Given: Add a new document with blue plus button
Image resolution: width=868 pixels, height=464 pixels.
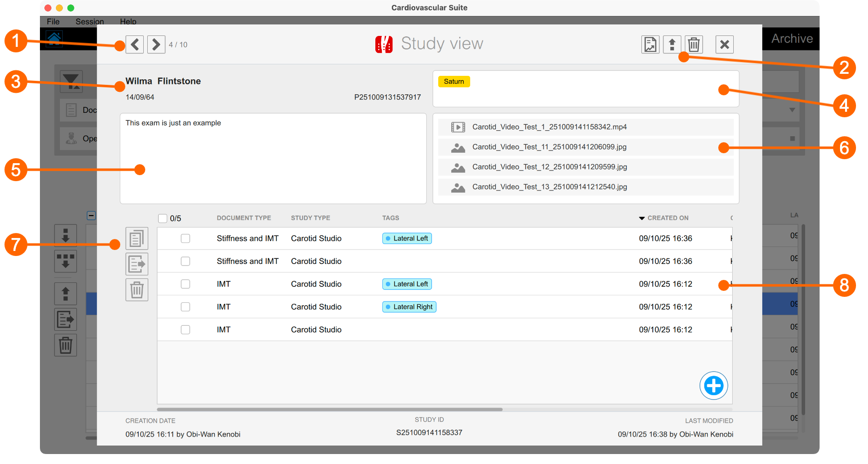Looking at the screenshot, I should 713,385.
